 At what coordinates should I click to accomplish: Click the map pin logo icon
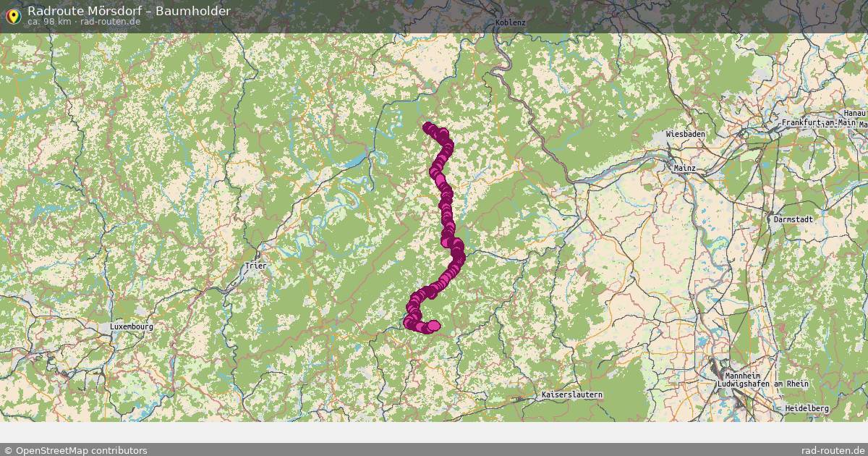[12, 14]
